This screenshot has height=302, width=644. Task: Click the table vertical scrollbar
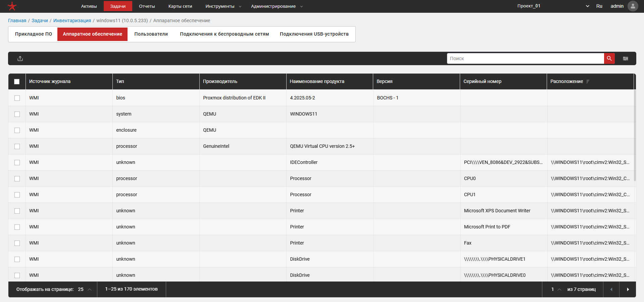[x=635, y=135]
